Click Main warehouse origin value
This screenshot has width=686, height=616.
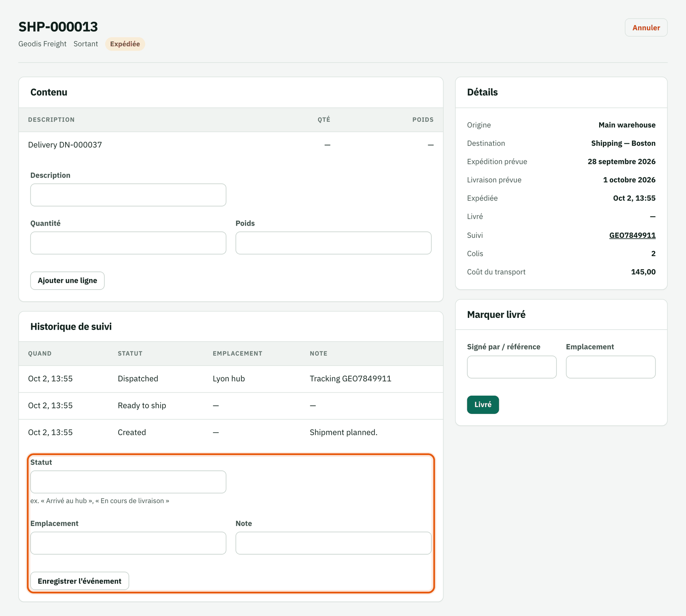pos(627,125)
